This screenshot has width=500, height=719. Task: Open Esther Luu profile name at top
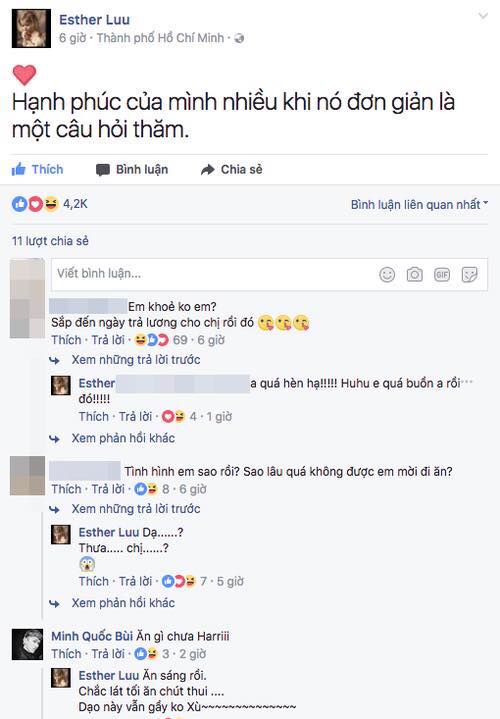click(94, 20)
